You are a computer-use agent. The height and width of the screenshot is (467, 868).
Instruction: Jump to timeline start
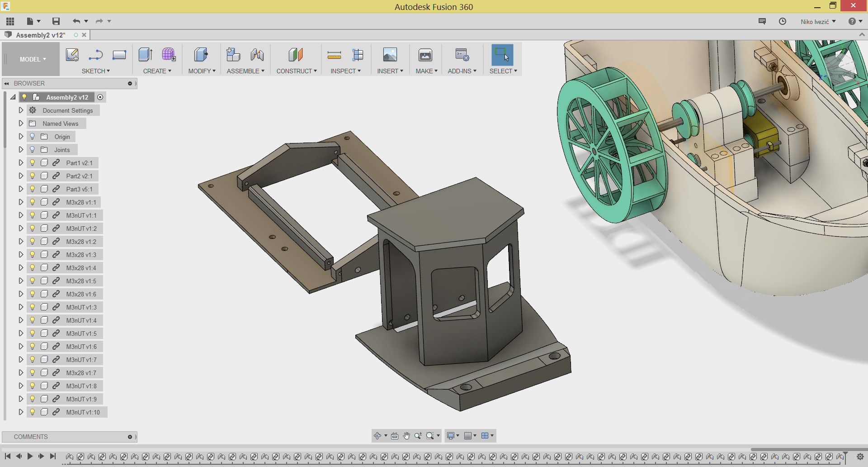click(8, 456)
